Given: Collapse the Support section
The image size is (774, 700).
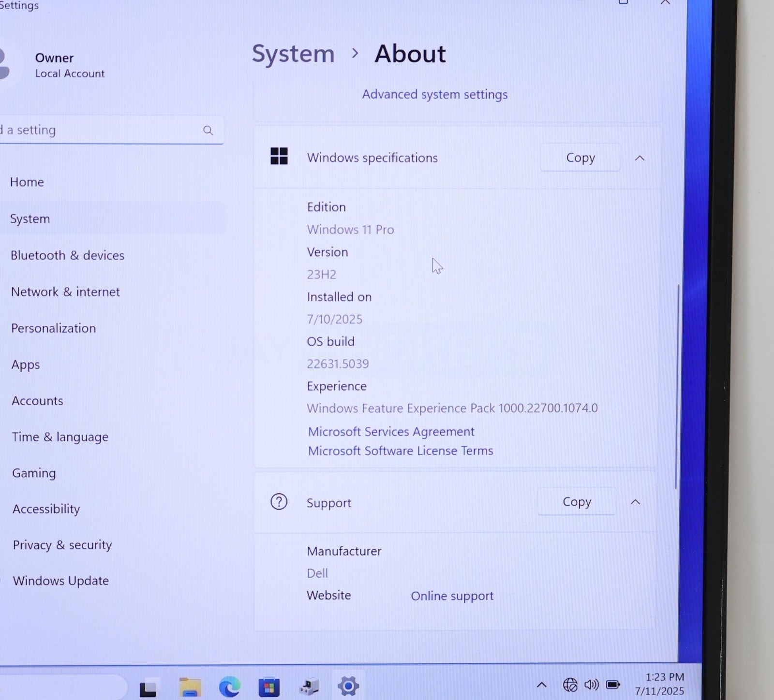Looking at the screenshot, I should coord(635,502).
